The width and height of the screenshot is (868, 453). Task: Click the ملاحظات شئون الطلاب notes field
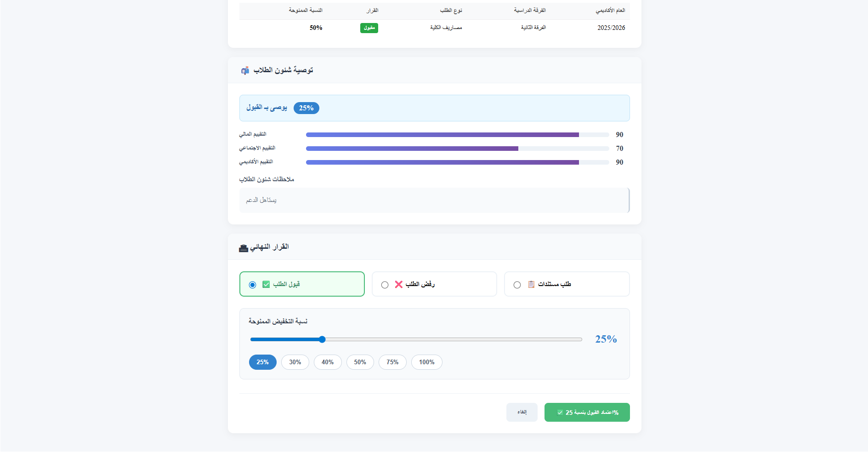pos(434,200)
